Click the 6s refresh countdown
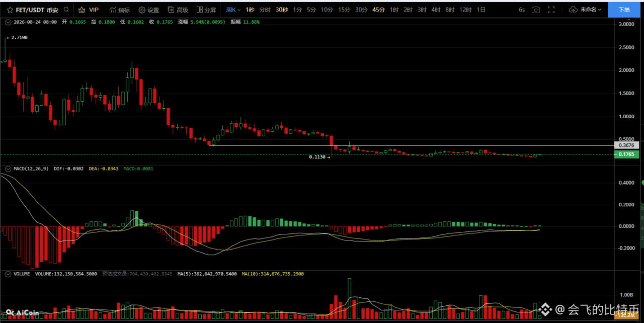 tap(522, 10)
